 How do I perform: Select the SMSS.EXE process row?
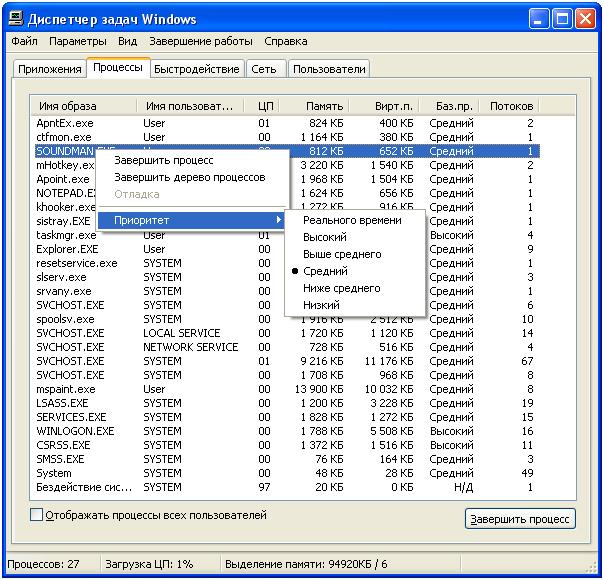pos(287,459)
